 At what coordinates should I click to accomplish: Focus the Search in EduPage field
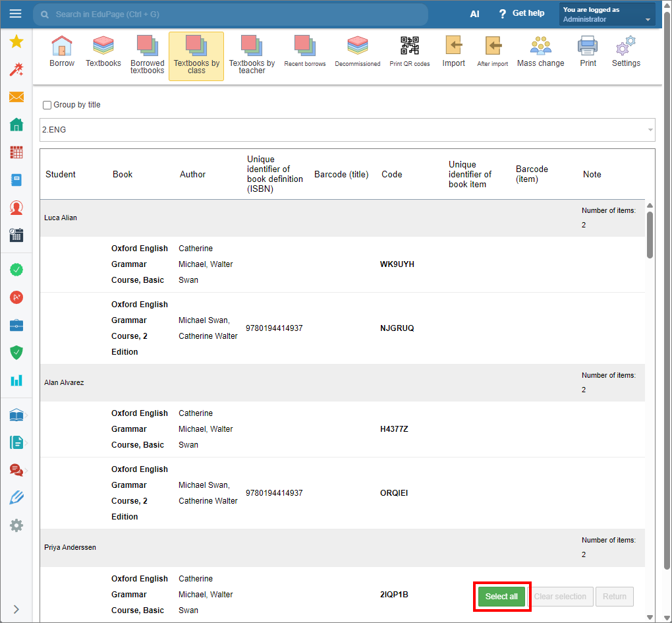coord(231,14)
